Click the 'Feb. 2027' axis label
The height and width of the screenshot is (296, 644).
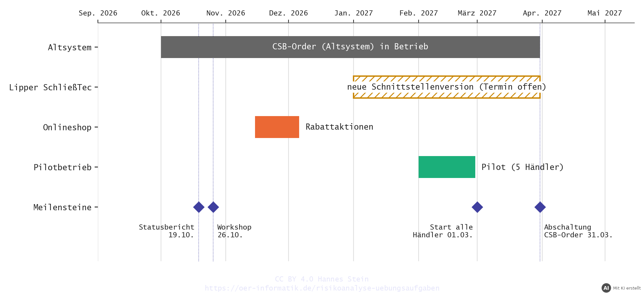[419, 13]
